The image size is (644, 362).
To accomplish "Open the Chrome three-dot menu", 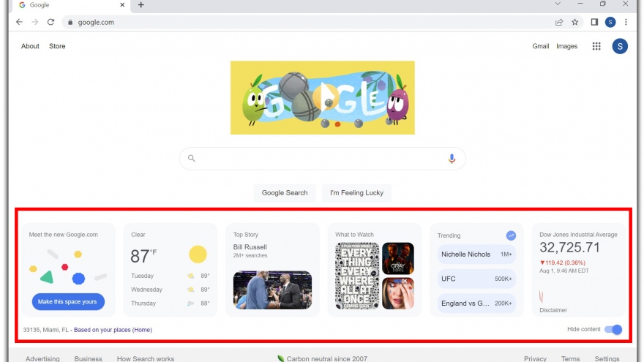I will click(x=626, y=22).
